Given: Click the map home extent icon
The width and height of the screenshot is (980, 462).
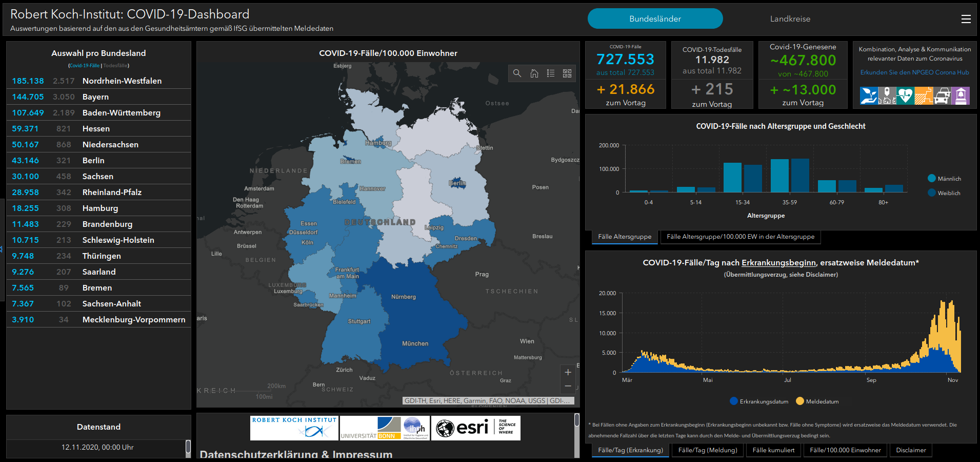Looking at the screenshot, I should [534, 73].
